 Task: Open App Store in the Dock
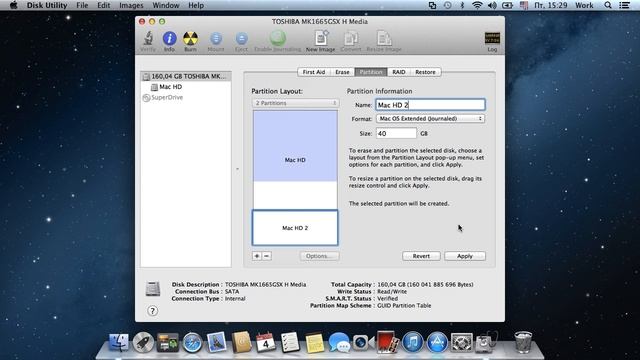(437, 342)
